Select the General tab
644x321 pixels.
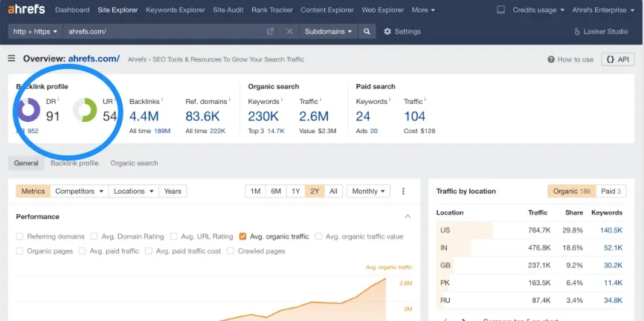click(26, 163)
